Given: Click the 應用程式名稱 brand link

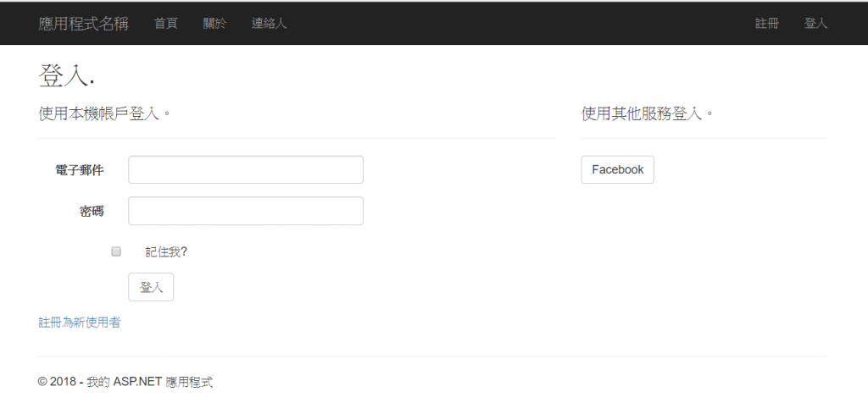Looking at the screenshot, I should (x=83, y=24).
